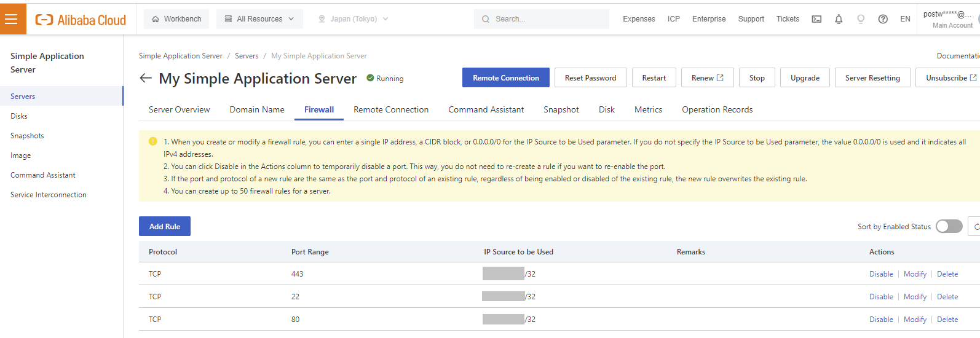The width and height of the screenshot is (980, 338).
Task: Expand the All Resources dropdown
Action: [259, 19]
